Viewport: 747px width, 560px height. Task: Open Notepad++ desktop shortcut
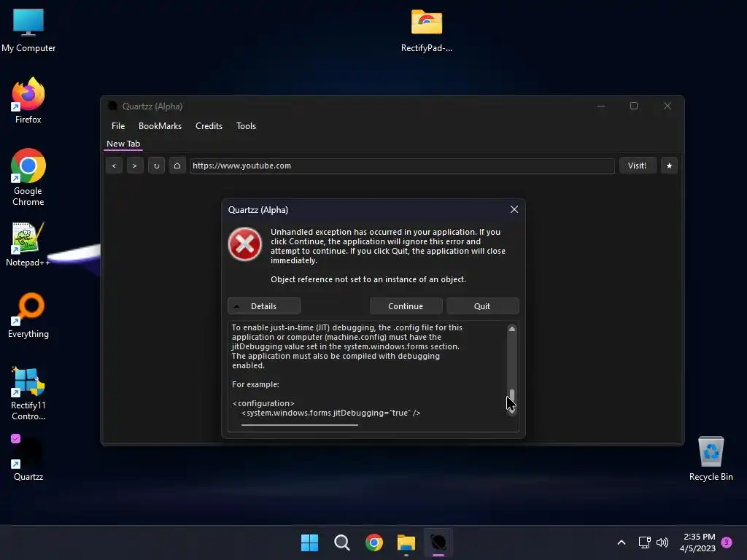[28, 244]
